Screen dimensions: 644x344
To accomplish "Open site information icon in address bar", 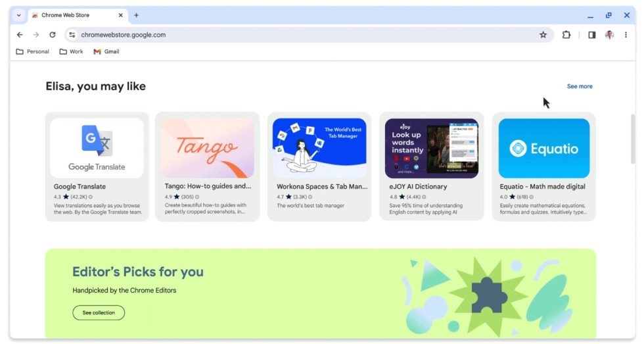I will 72,35.
